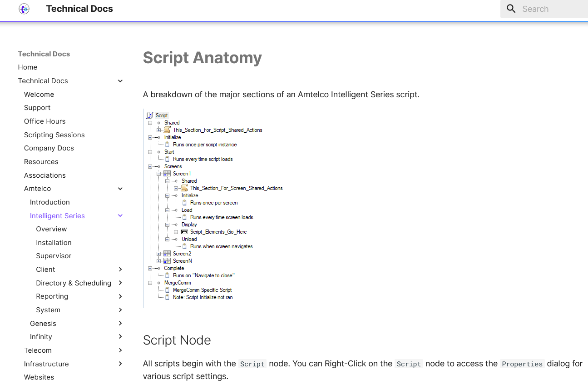The width and height of the screenshot is (588, 385).
Task: Collapse the Intelligent Series chevron
Action: click(x=120, y=216)
